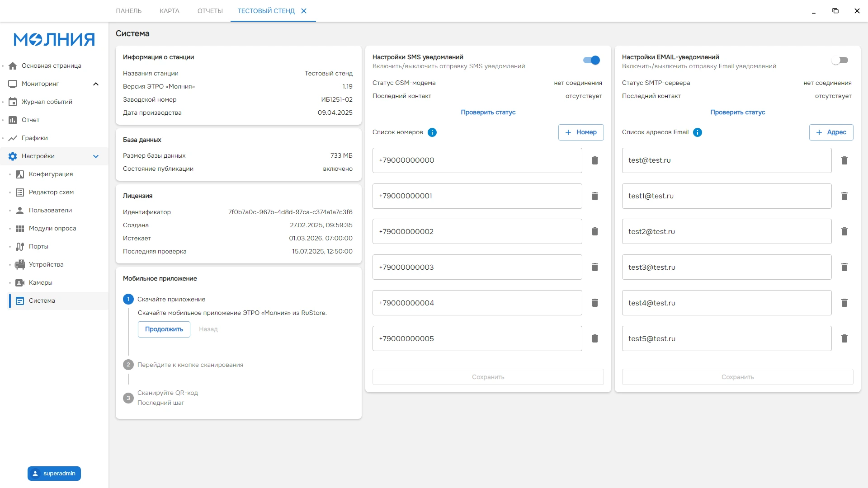Screen dimensions: 868x488
Task: Remove test3@test.ru using its trash icon
Action: pyautogui.click(x=844, y=267)
